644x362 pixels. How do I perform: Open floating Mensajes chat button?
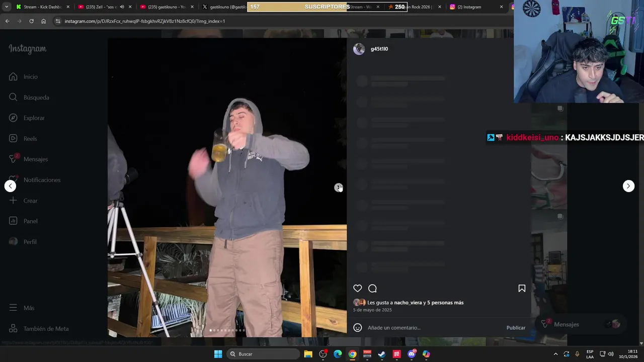(x=581, y=324)
